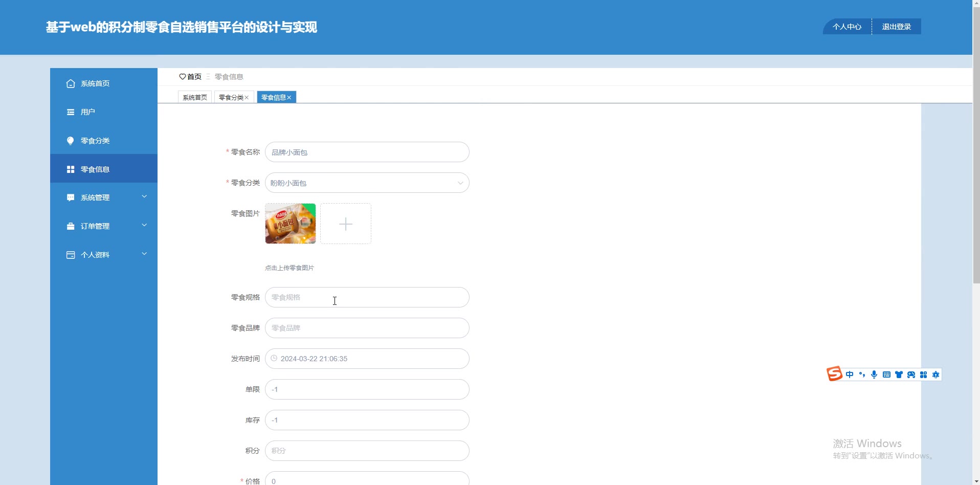The image size is (980, 485).
Task: Open 零食分类 in the sidebar
Action: tap(104, 141)
